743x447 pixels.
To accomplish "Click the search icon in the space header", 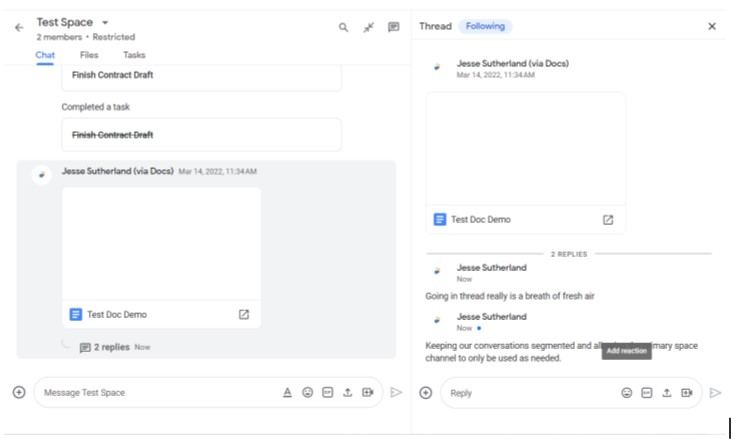I will point(343,27).
